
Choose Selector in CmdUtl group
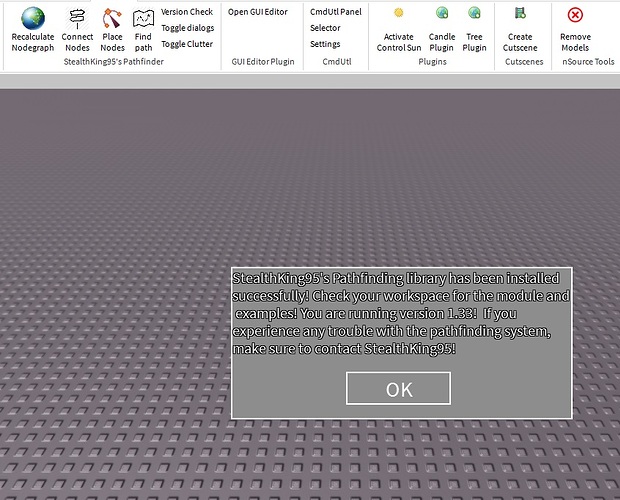point(325,28)
